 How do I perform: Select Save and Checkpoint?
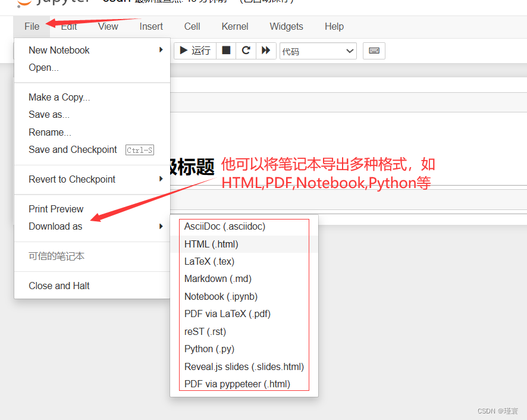[x=73, y=149]
